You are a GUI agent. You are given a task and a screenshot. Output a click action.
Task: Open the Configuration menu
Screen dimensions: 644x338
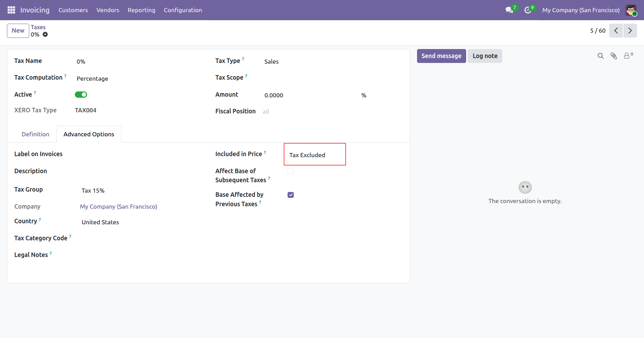183,10
